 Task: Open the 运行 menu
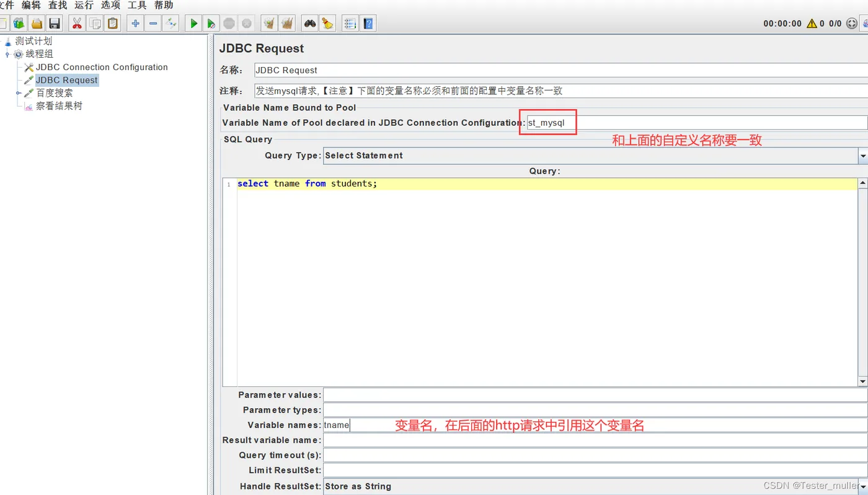point(84,5)
